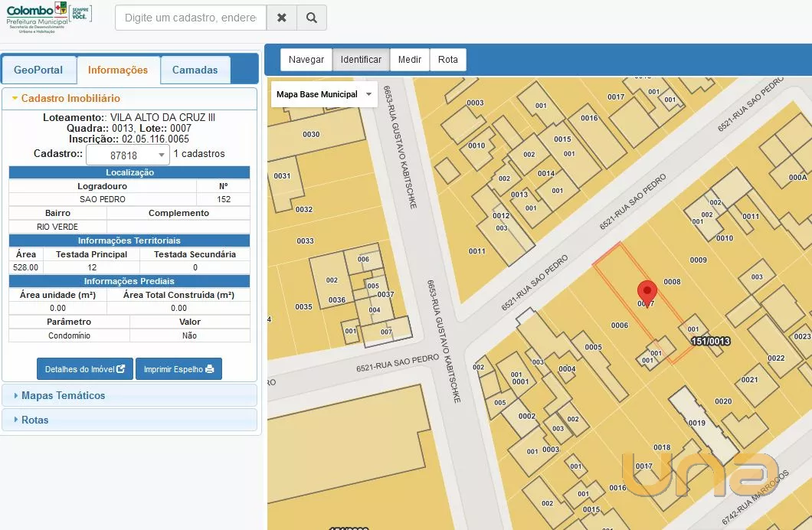This screenshot has height=530, width=812.
Task: Select the Rota map tool
Action: [x=448, y=60]
